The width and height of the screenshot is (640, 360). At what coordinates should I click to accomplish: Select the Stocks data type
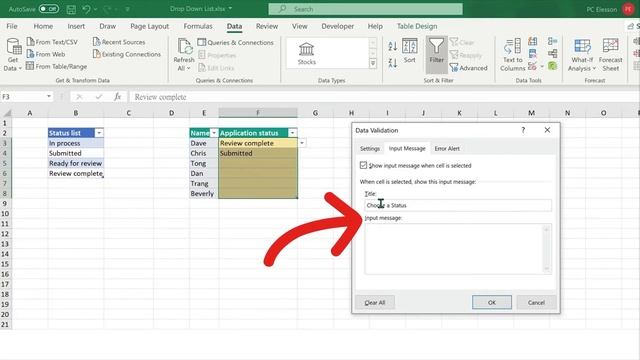[x=307, y=54]
